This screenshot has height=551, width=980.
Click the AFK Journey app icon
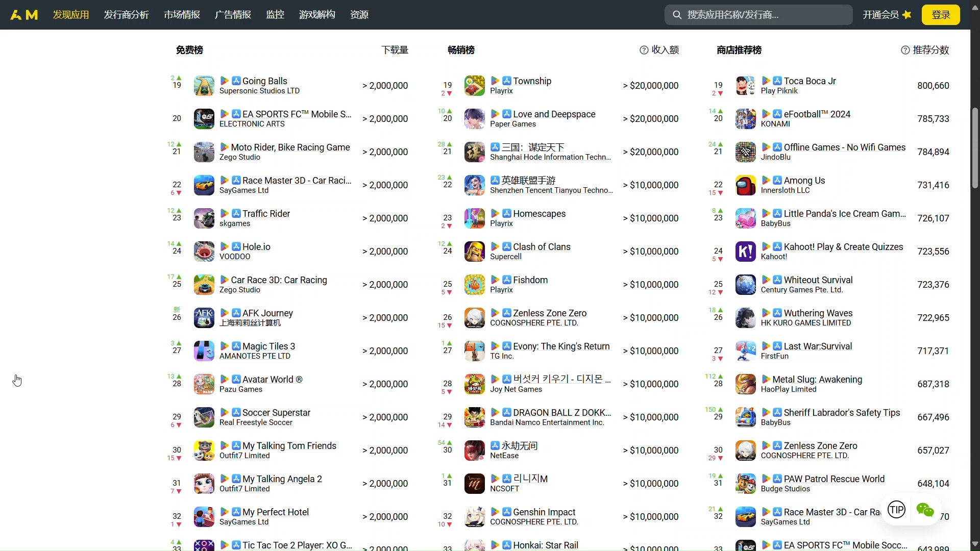tap(204, 318)
